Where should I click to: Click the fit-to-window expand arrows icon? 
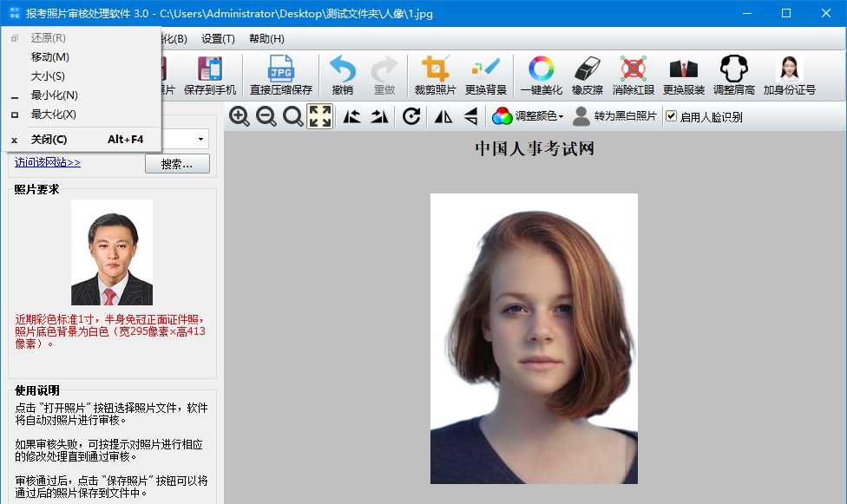[320, 116]
